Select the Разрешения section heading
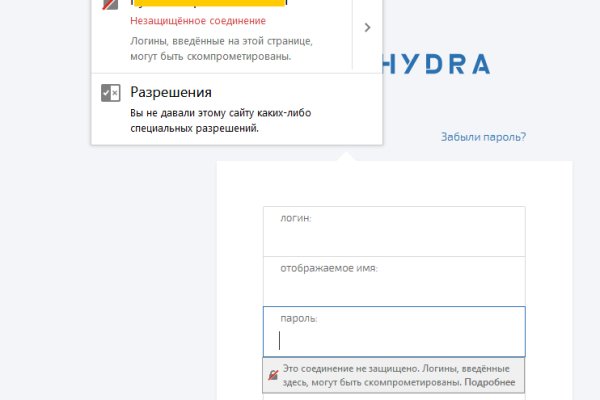600x400 pixels. pos(170,92)
